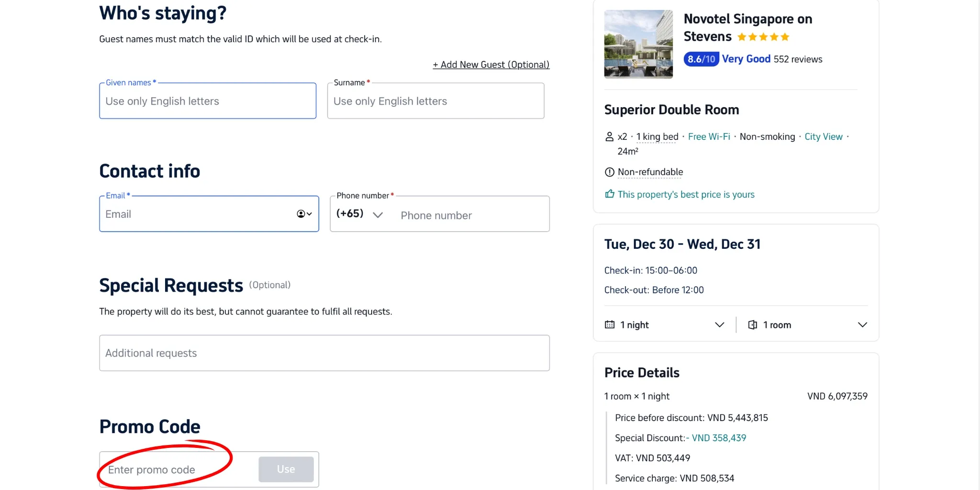
Task: Click the hotel star rating icons
Action: pos(763,36)
